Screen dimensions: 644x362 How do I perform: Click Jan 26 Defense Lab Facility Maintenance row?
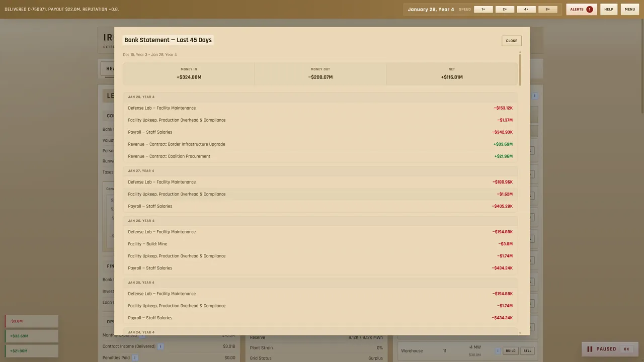(x=320, y=232)
